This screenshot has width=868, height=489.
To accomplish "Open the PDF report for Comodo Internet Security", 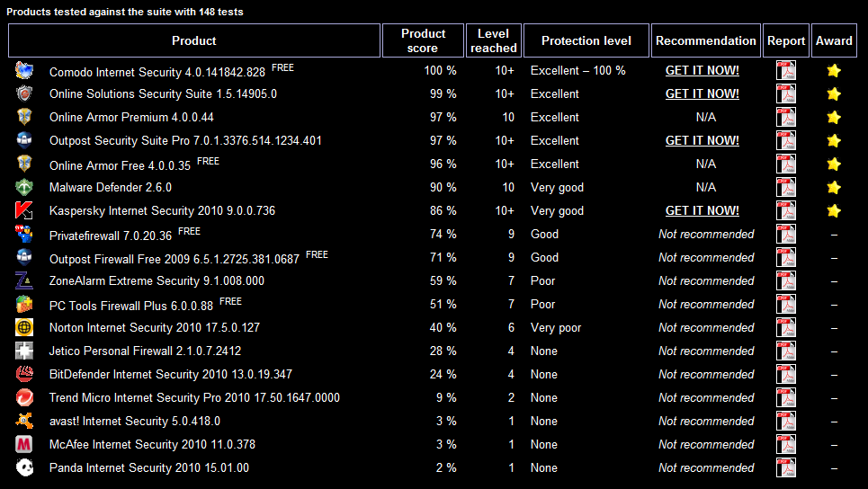I will [x=785, y=71].
